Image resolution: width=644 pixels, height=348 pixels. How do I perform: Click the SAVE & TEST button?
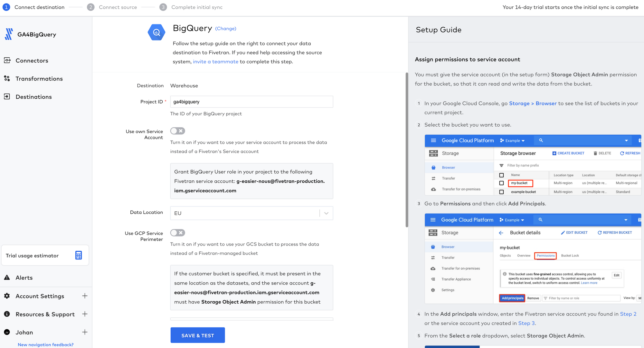198,335
